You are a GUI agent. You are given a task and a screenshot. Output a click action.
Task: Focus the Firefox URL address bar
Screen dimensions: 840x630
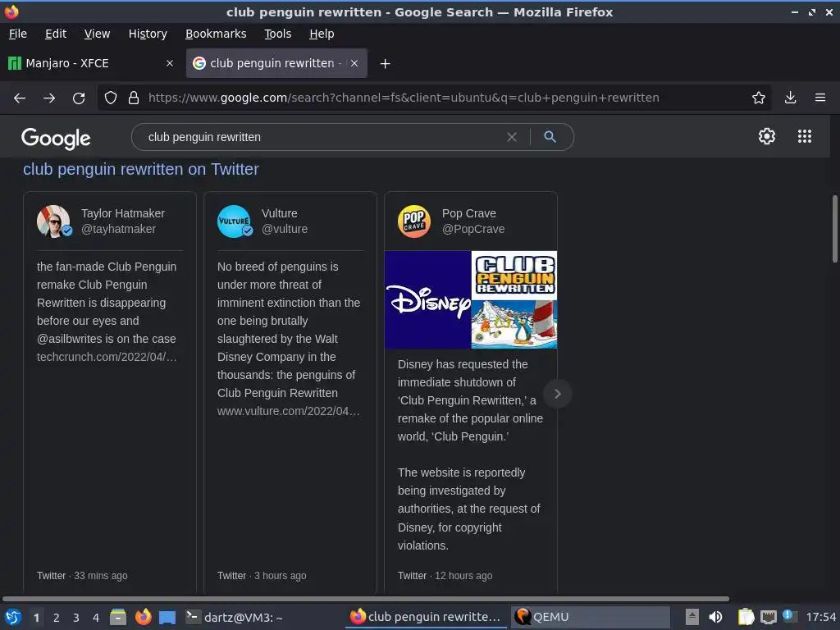click(404, 98)
